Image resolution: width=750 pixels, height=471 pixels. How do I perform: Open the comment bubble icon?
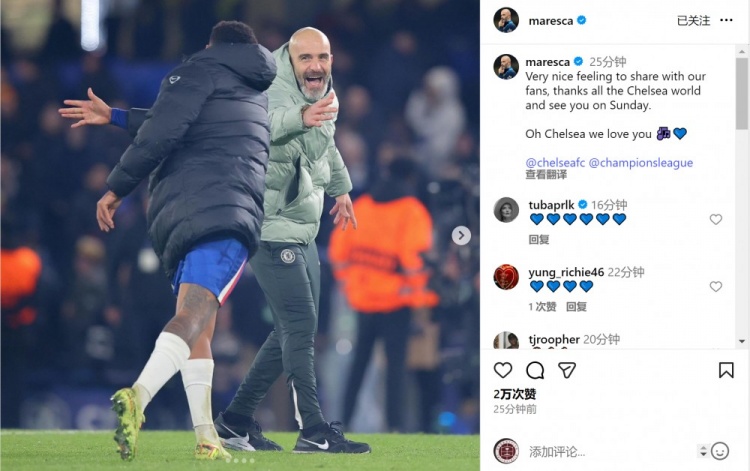pyautogui.click(x=535, y=370)
